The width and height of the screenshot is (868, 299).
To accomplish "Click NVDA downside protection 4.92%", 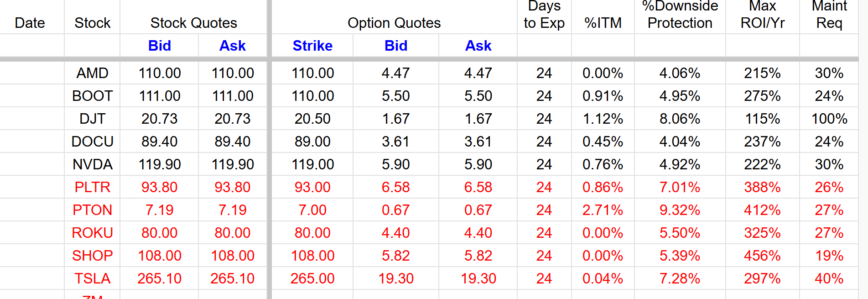I will point(680,164).
